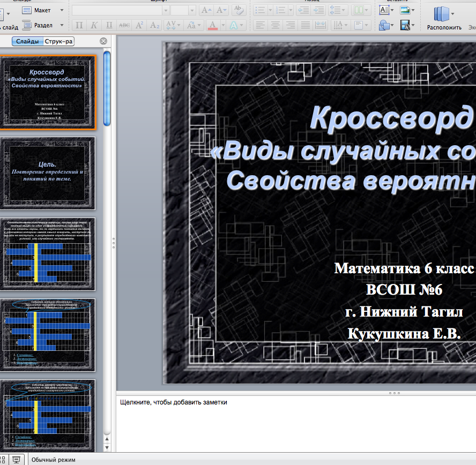Screen dimensions: 476x465
Task: Open the Макет dropdown arrow
Action: coord(62,10)
